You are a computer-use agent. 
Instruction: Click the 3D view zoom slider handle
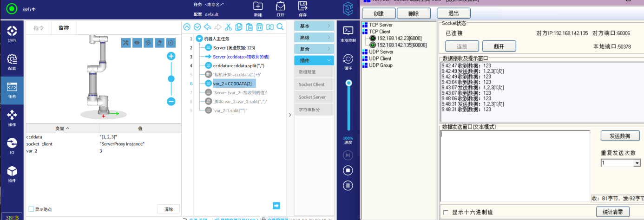click(x=171, y=79)
